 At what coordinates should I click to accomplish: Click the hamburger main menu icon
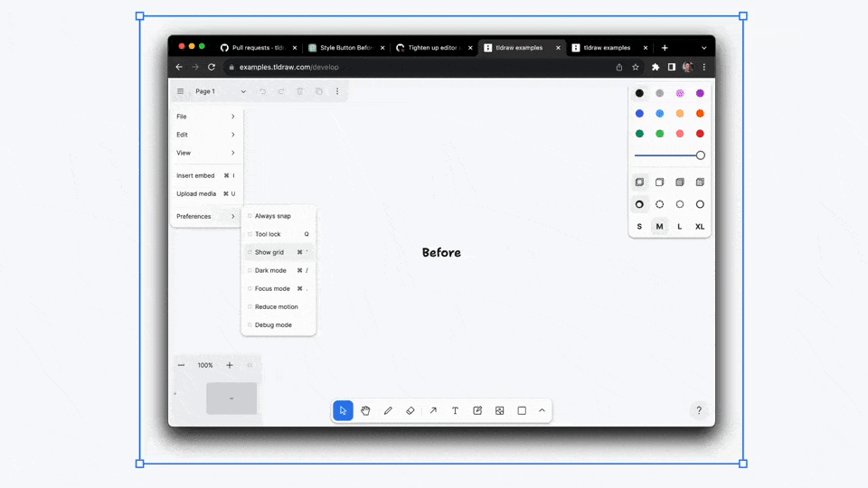(x=181, y=91)
